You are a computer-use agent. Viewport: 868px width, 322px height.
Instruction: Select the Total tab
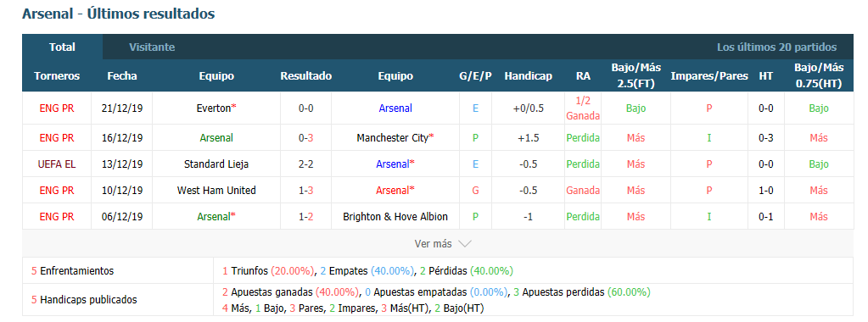pyautogui.click(x=62, y=47)
